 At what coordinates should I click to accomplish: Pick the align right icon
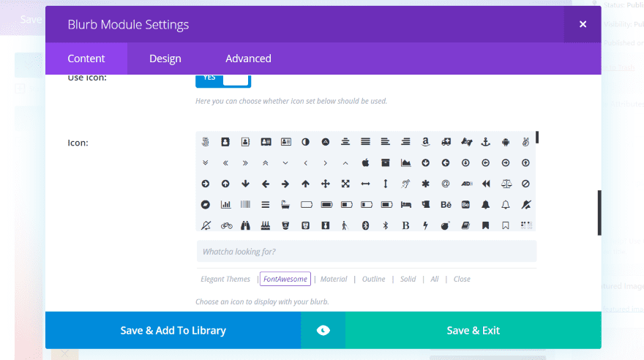pyautogui.click(x=405, y=142)
